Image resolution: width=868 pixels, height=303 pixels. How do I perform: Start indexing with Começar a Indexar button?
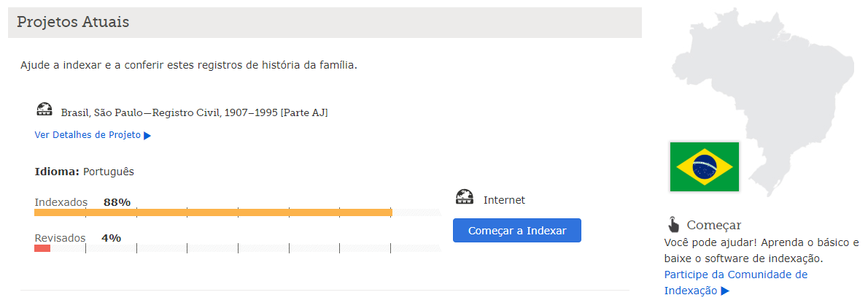coord(517,231)
